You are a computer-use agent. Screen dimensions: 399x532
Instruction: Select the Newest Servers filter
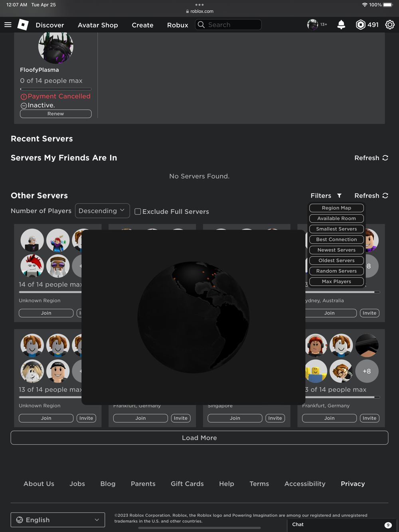point(336,250)
